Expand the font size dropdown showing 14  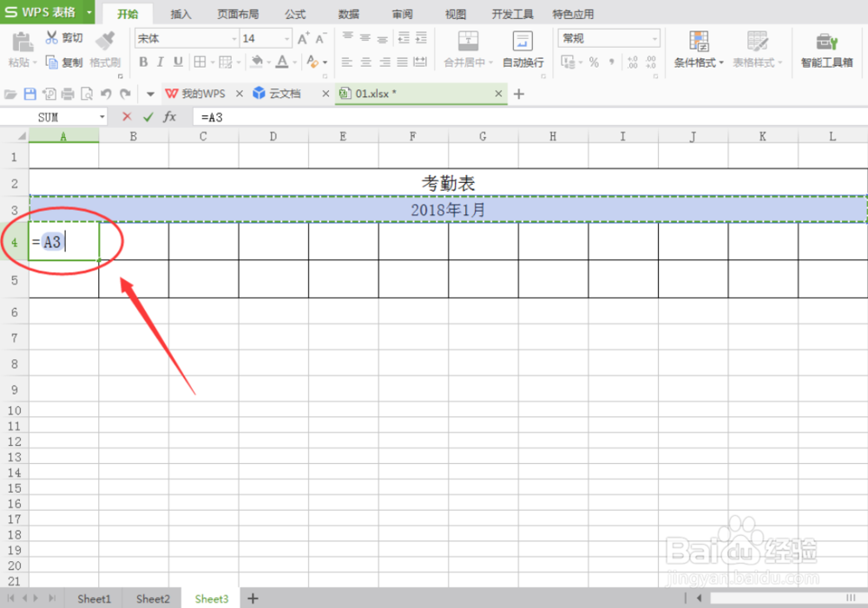[286, 37]
